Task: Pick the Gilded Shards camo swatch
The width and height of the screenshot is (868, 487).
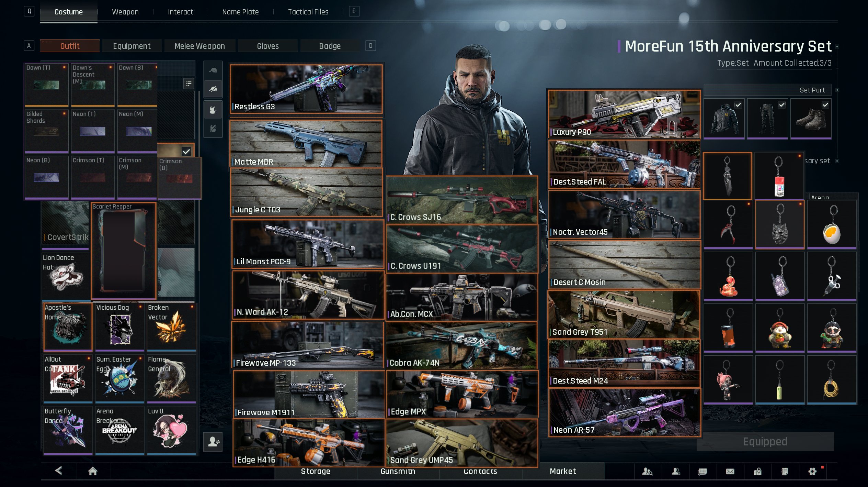Action: (x=46, y=131)
